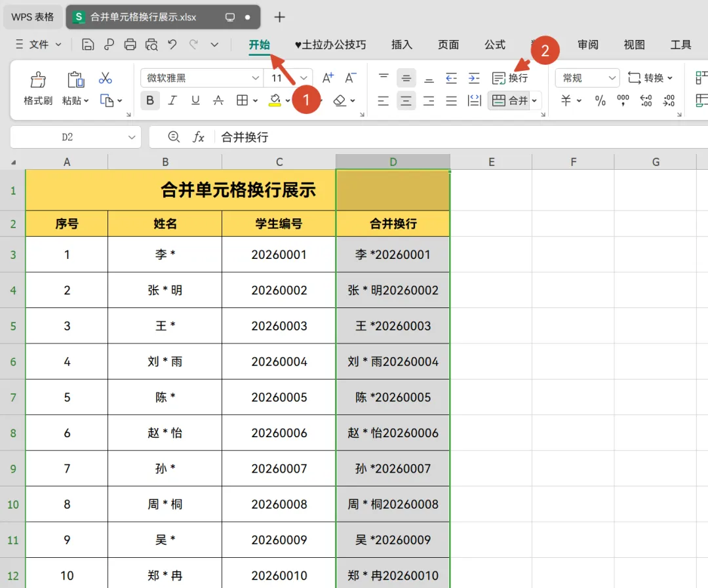Open the font size dropdown

point(304,77)
